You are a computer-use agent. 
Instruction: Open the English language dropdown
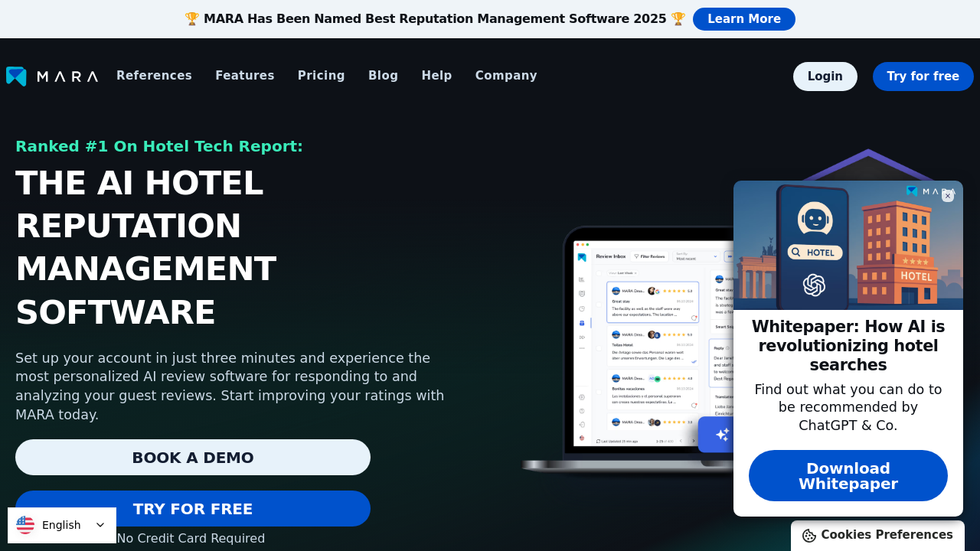coord(62,525)
